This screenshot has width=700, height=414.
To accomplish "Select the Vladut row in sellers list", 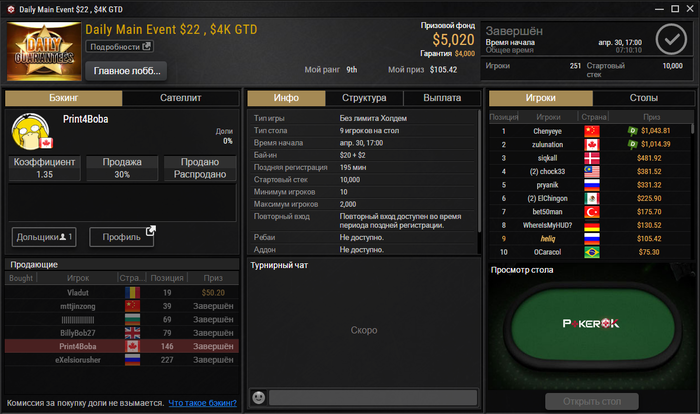I will pyautogui.click(x=122, y=293).
